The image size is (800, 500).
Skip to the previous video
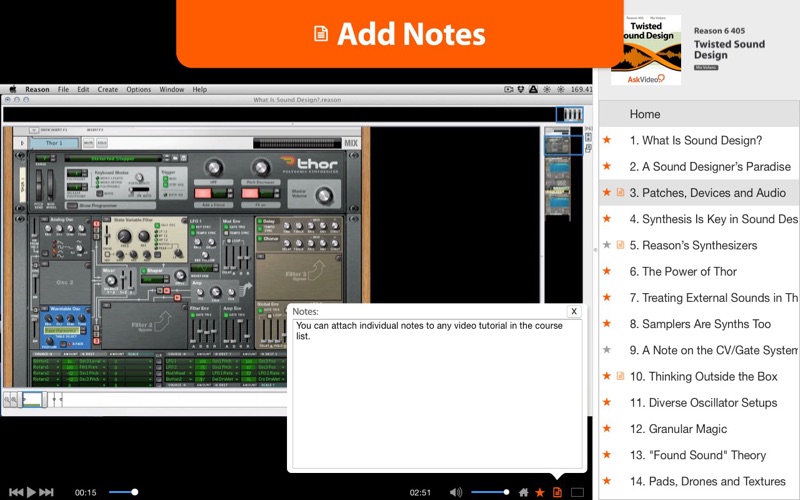[16, 492]
